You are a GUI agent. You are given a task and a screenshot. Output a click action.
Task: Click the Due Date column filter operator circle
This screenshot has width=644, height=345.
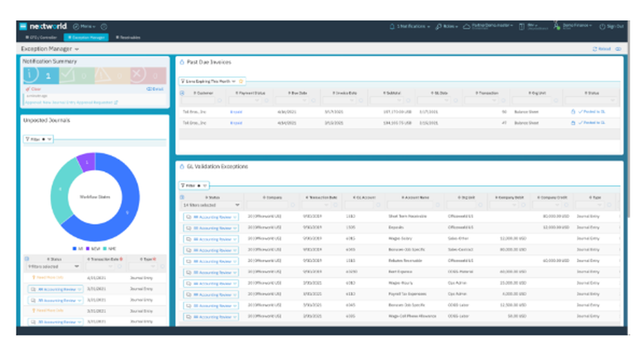coord(314,101)
